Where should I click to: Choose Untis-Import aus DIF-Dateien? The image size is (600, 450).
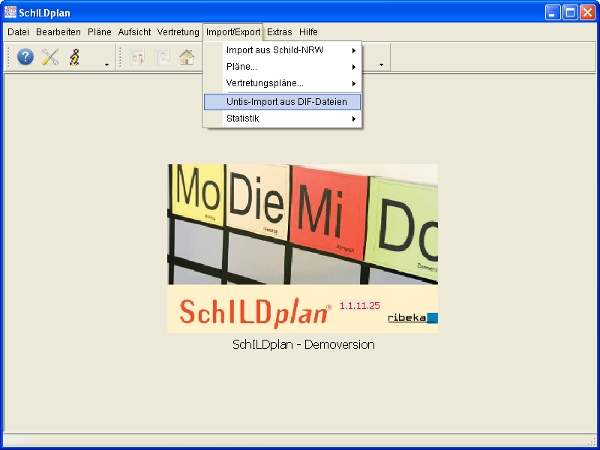[283, 102]
